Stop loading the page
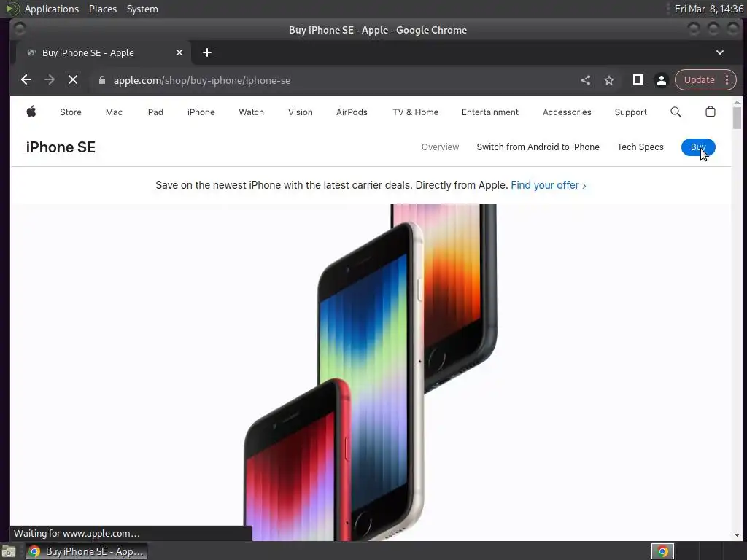This screenshot has width=747, height=560. 73,80
